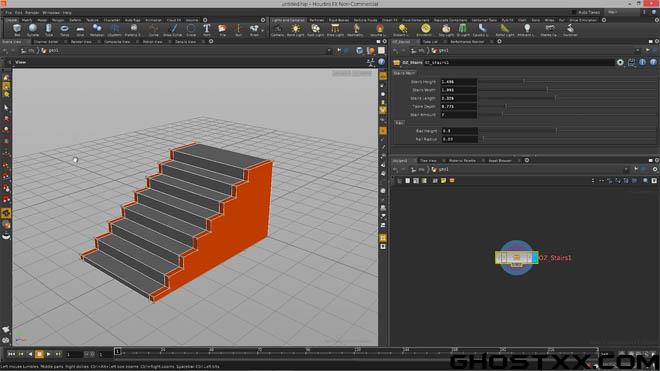This screenshot has height=371, width=660.
Task: Open the Stairs Main parameter folder
Action: [x=404, y=73]
